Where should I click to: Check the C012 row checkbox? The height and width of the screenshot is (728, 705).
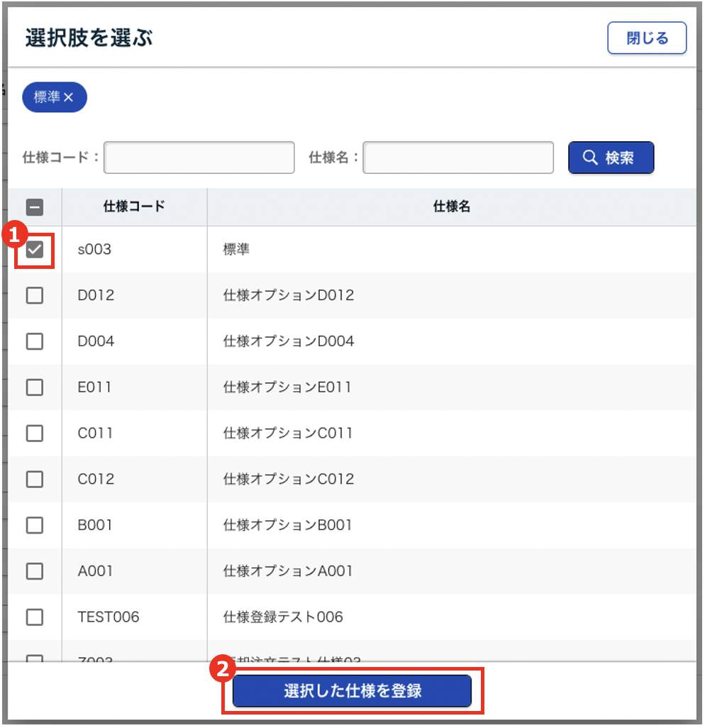tap(35, 479)
